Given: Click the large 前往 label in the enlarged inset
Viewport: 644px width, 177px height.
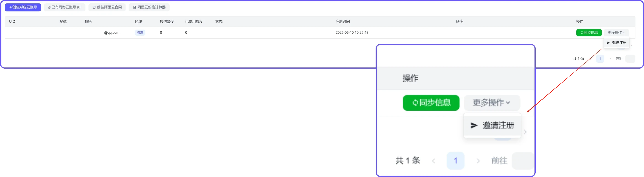Looking at the screenshot, I should click(x=499, y=161).
